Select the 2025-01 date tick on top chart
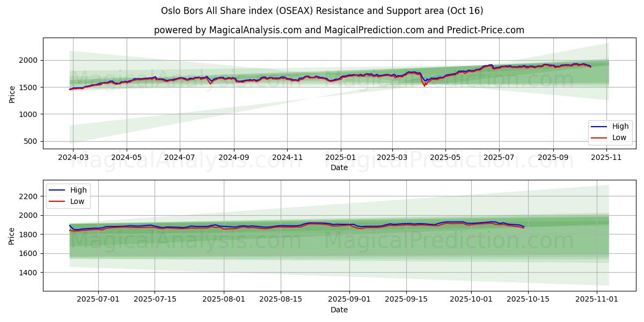This screenshot has width=644, height=322. [x=341, y=158]
